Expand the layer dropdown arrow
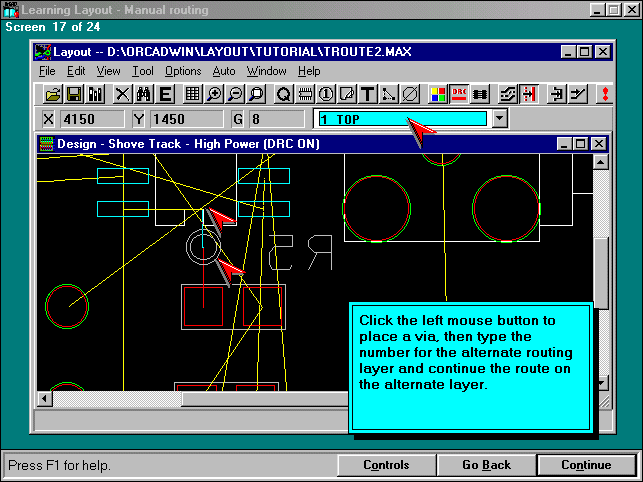The image size is (643, 482). tap(500, 119)
